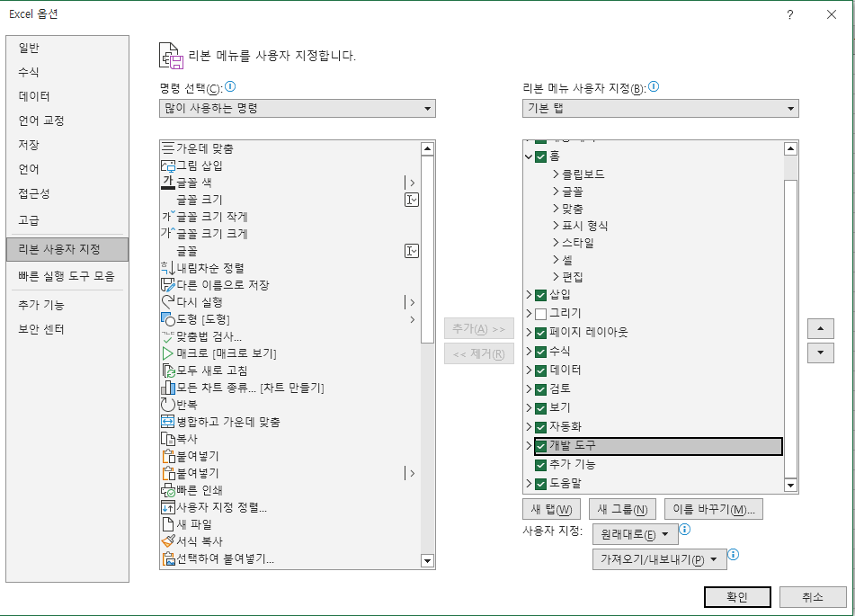Click the 확인 button
This screenshot has width=855, height=616.
[737, 597]
